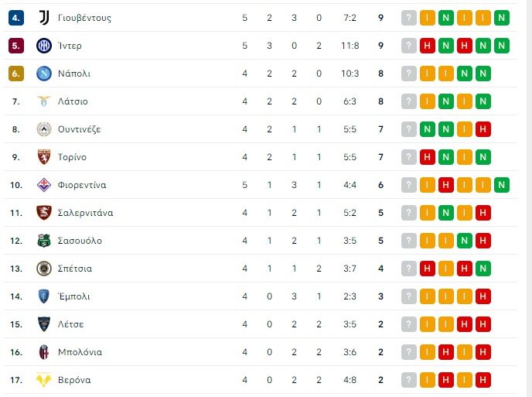Click the Fiorentina club crest icon

(43, 185)
